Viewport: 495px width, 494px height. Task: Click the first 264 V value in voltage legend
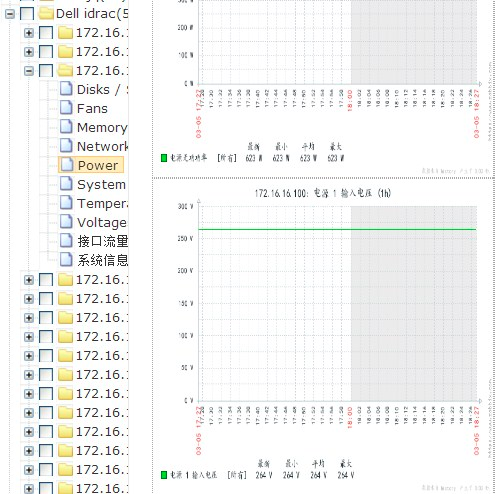264,475
